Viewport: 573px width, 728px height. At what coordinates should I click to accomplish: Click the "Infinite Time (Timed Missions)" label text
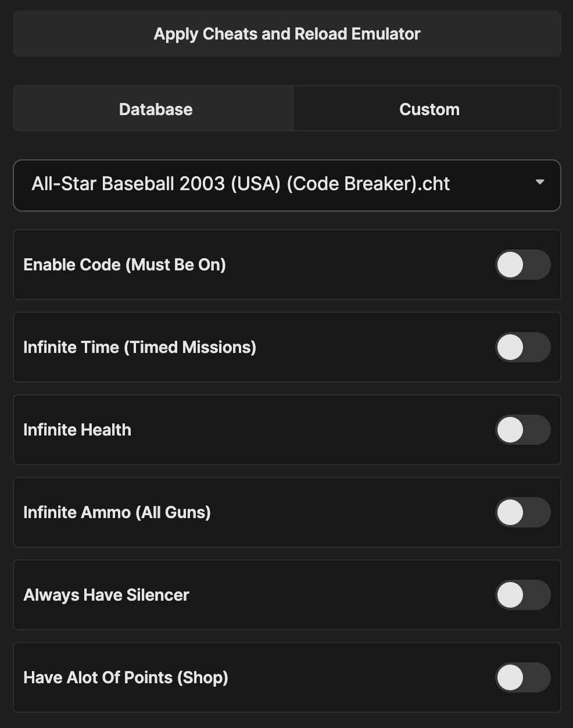139,348
